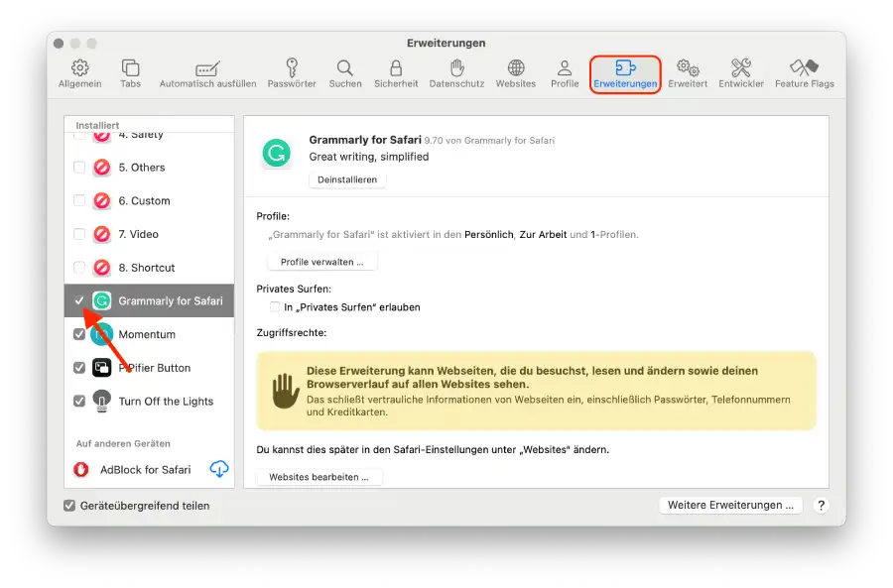Open the Profile preferences tab
The width and height of the screenshot is (893, 588).
(x=565, y=73)
